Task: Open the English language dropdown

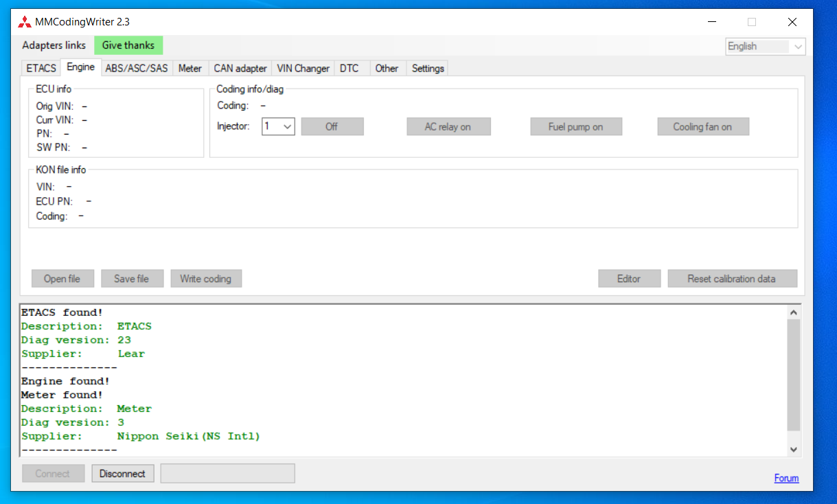Action: [x=766, y=47]
